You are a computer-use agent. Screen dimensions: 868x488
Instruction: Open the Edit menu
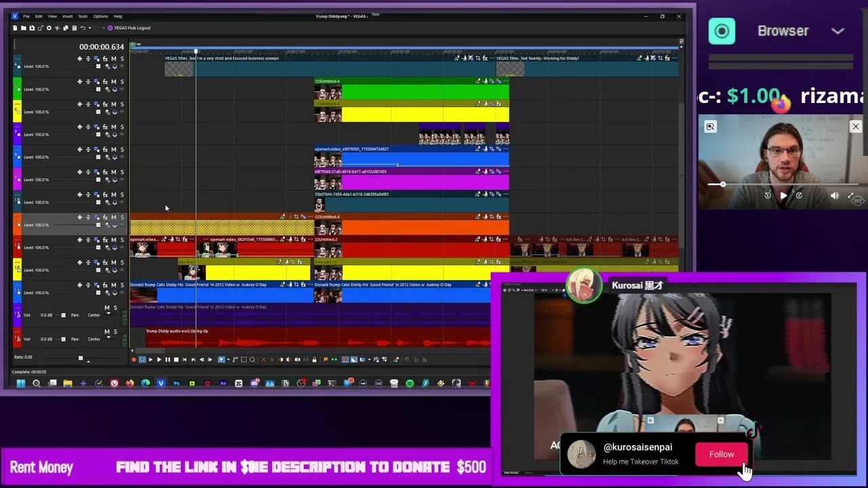39,16
